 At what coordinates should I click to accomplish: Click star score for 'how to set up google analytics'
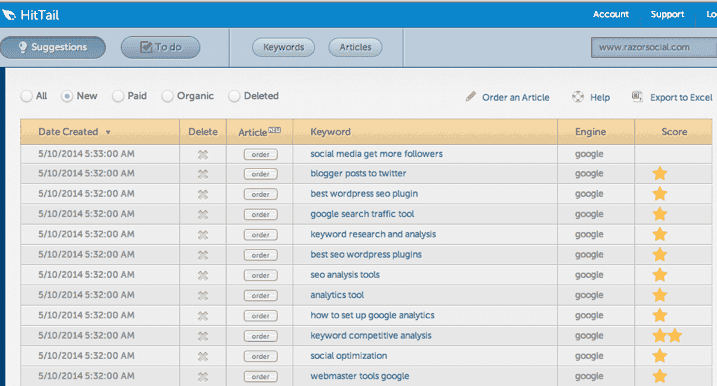660,315
